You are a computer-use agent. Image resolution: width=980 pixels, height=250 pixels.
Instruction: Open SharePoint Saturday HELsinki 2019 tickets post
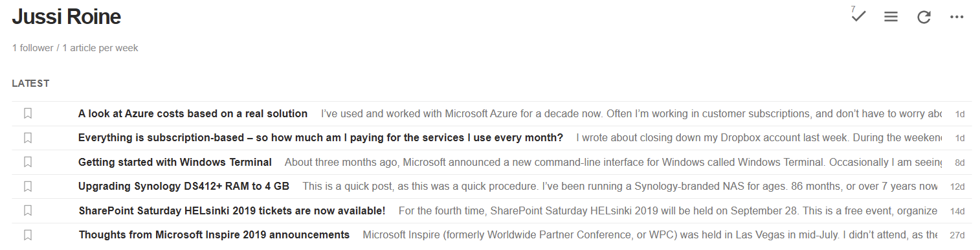tap(232, 210)
